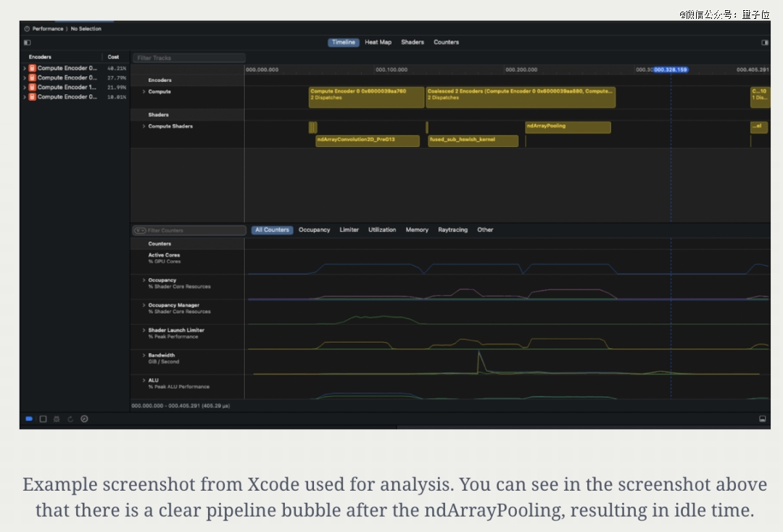The height and width of the screenshot is (532, 783).
Task: Click the circular refresh icon in bottom bar
Action: pos(70,419)
